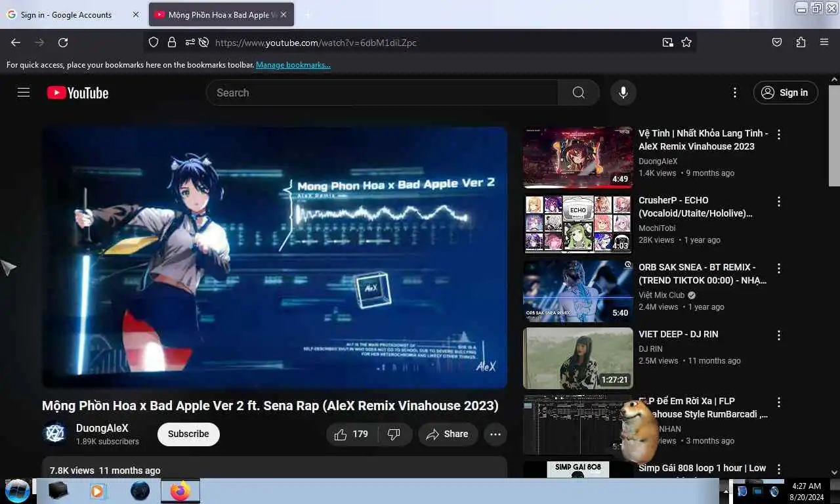Open DuongAleX channel avatar
Screen dimensions: 840x504
55,434
